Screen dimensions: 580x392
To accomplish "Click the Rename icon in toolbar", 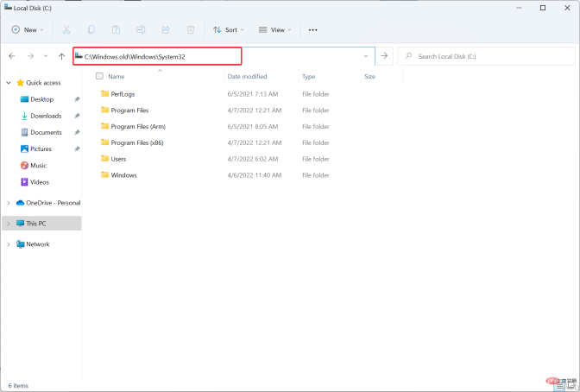I will [141, 30].
